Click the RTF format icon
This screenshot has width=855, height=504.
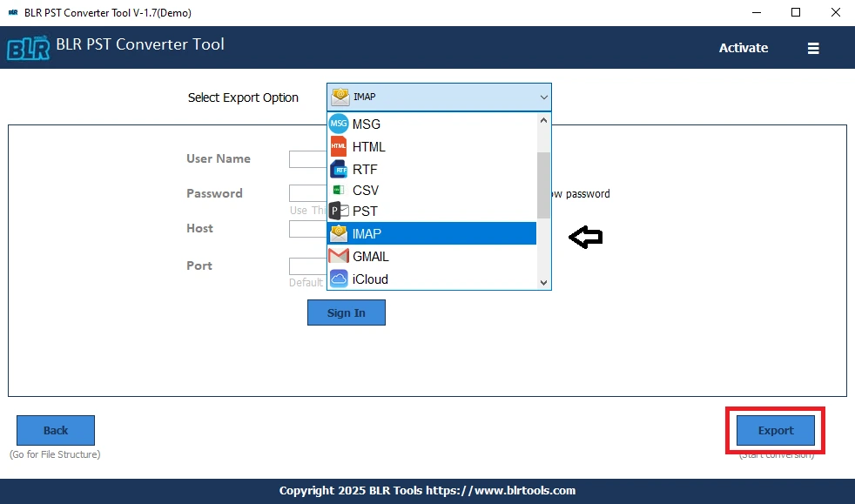(339, 170)
